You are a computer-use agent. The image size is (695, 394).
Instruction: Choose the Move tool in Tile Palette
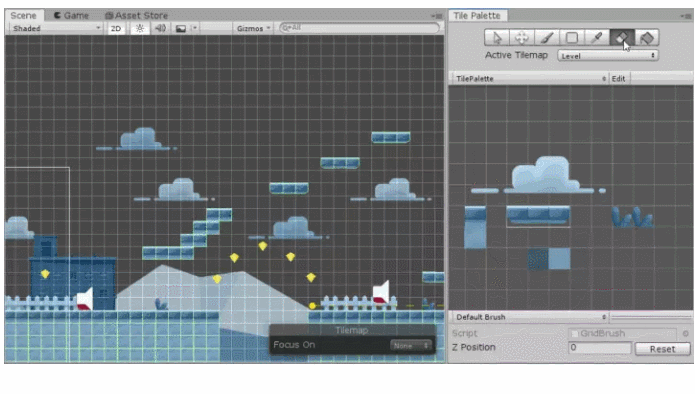(522, 38)
